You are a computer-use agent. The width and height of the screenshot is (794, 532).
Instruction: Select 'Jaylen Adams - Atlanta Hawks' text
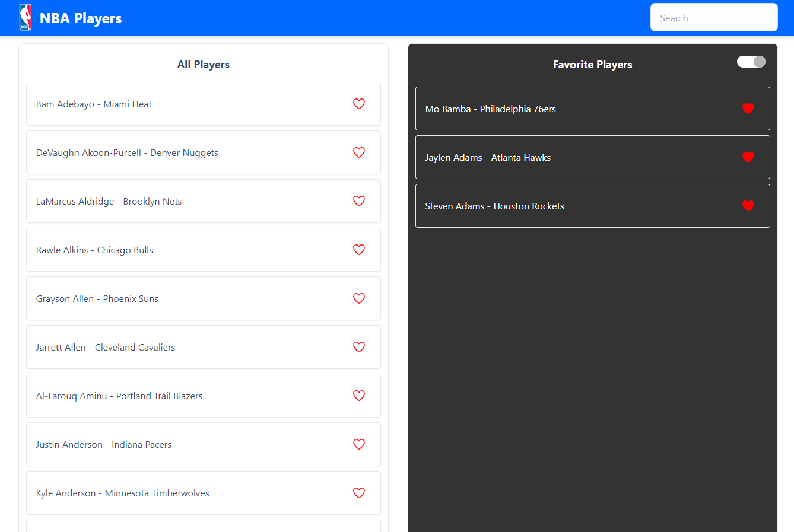click(488, 158)
